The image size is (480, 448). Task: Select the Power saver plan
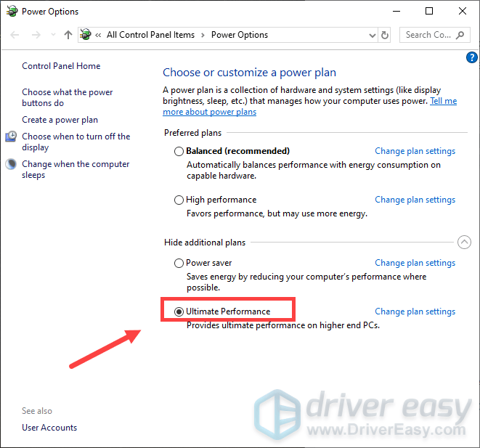[179, 263]
